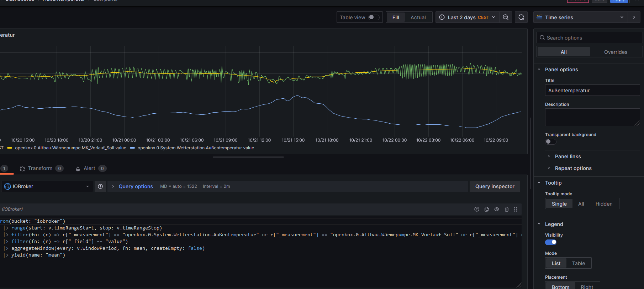Open the Query inspector
Screen dimensions: 644x289
pyautogui.click(x=495, y=186)
